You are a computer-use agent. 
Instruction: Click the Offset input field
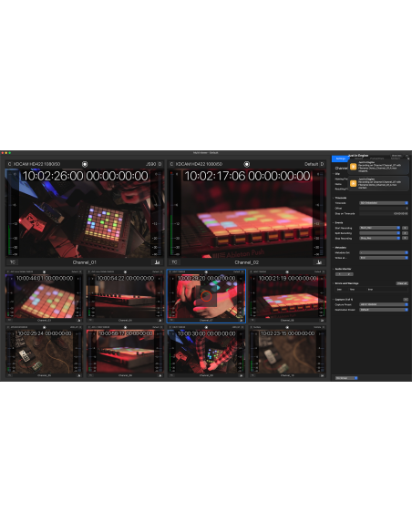pyautogui.click(x=384, y=209)
